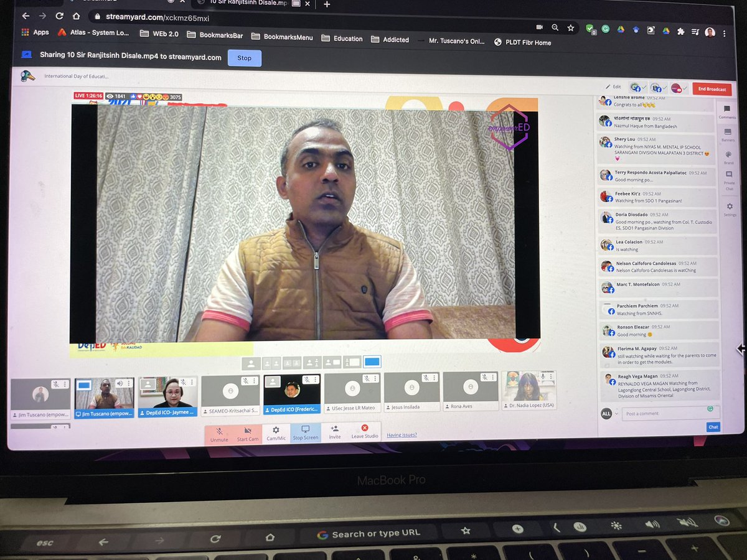Image resolution: width=747 pixels, height=560 pixels.
Task: Toggle the first Facebook destination
Action: click(x=637, y=88)
